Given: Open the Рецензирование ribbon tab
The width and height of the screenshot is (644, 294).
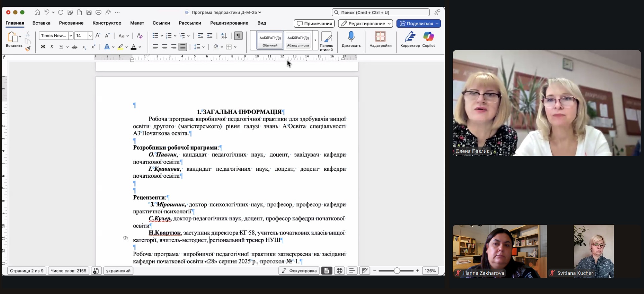Looking at the screenshot, I should point(229,23).
